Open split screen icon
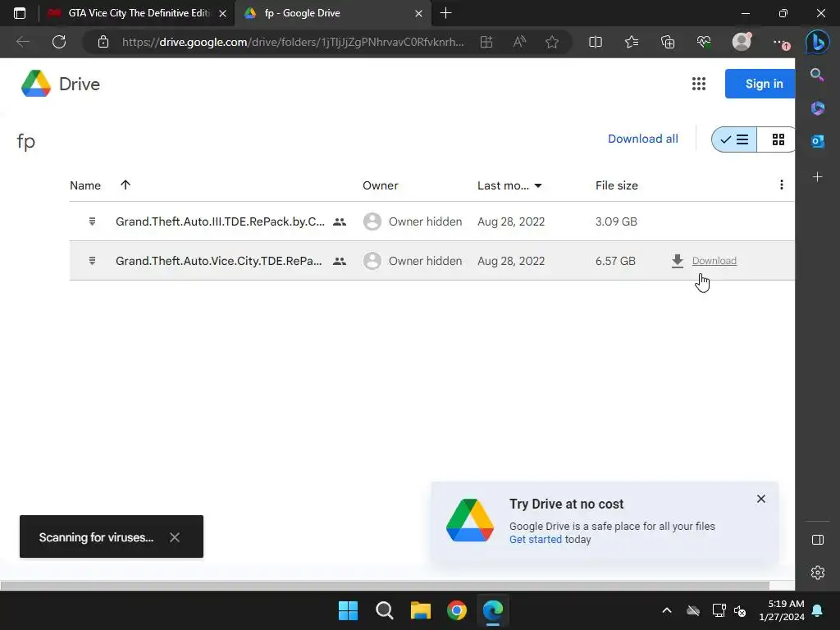 click(x=596, y=42)
